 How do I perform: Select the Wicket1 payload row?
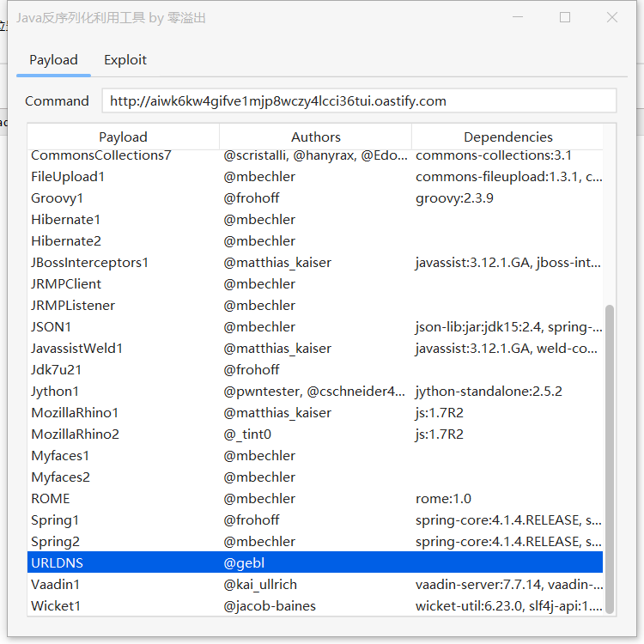(56, 606)
